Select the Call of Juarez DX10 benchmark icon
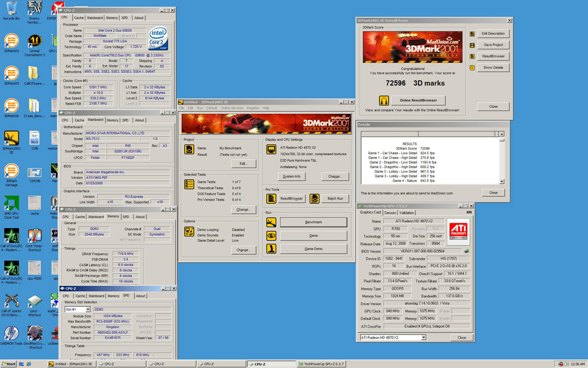This screenshot has height=368, width=588. pos(11,305)
